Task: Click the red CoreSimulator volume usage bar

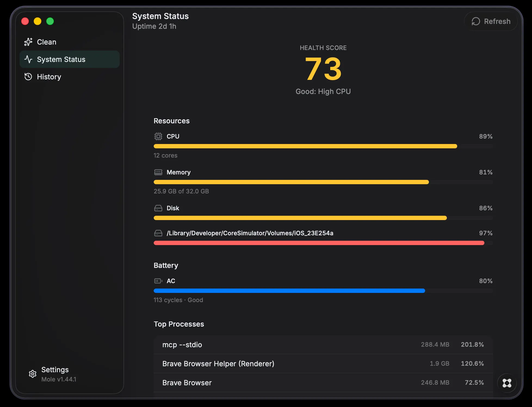Action: 323,243
